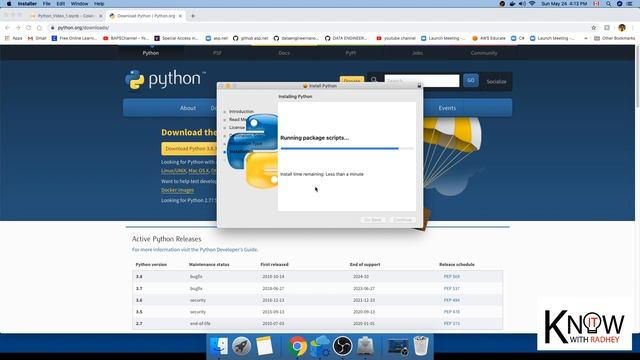Click the Python logo on website
This screenshot has height=360, width=640.
coord(165,79)
